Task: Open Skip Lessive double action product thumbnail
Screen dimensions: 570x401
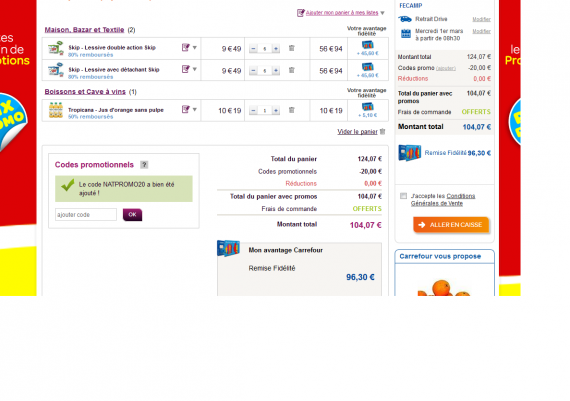Action: tap(56, 48)
